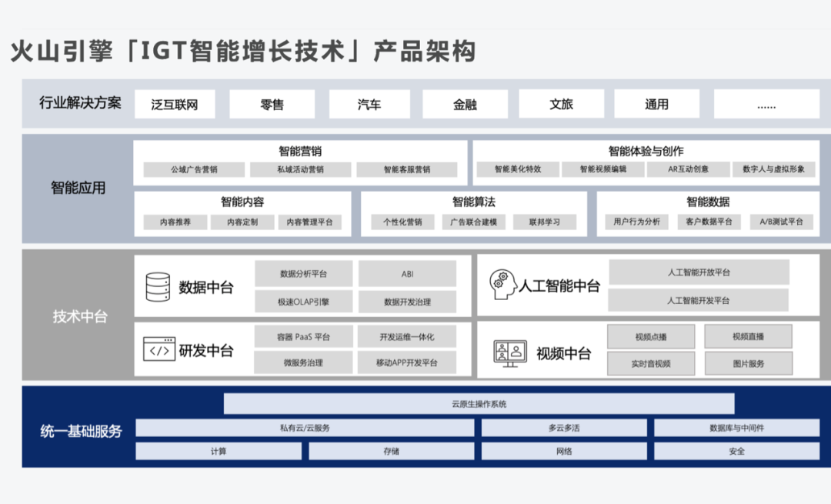
Task: Click the 智能体验与创作 section heading
Action: tap(646, 151)
